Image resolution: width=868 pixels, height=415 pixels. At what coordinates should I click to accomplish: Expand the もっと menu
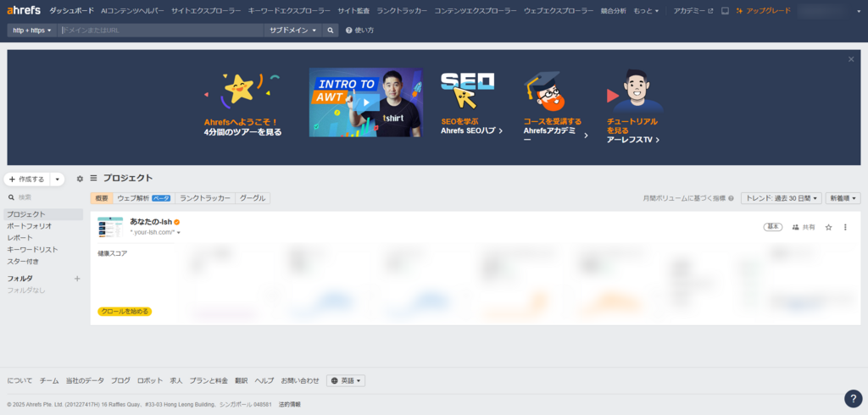coord(646,10)
